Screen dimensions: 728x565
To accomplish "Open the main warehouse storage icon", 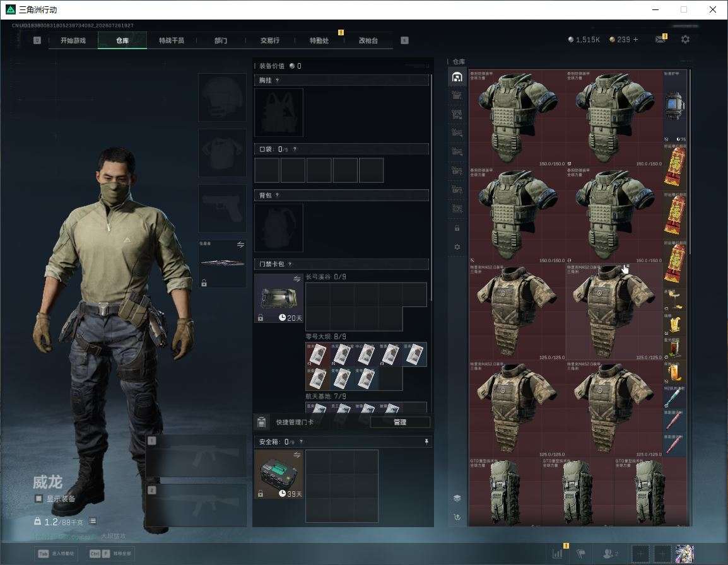I will [457, 76].
